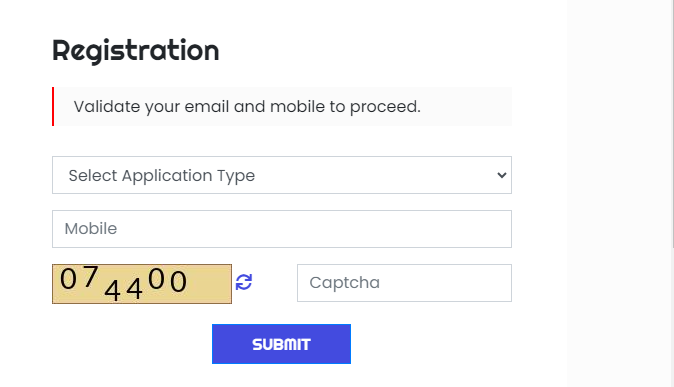Focus the Mobile number field
674x387 pixels.
point(282,229)
